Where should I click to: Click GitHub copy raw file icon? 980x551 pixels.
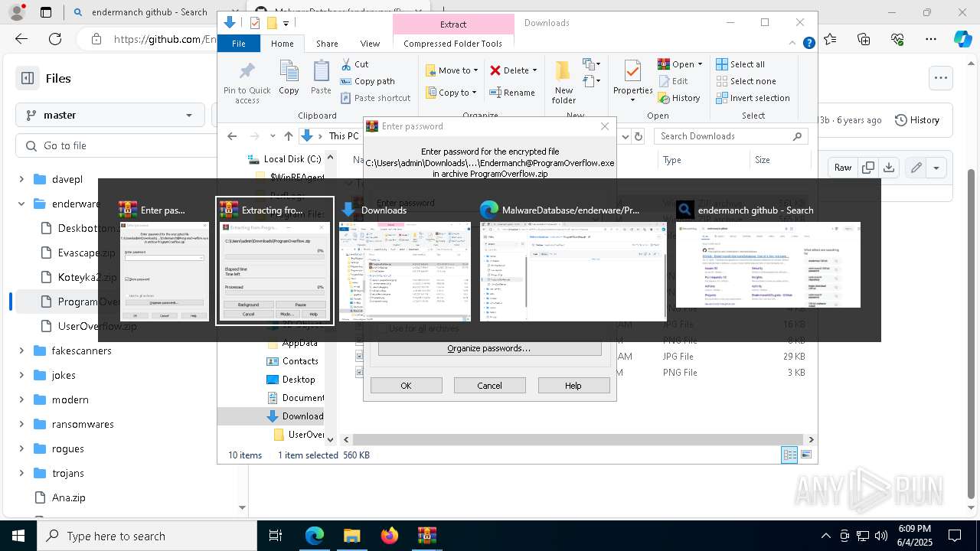click(868, 168)
